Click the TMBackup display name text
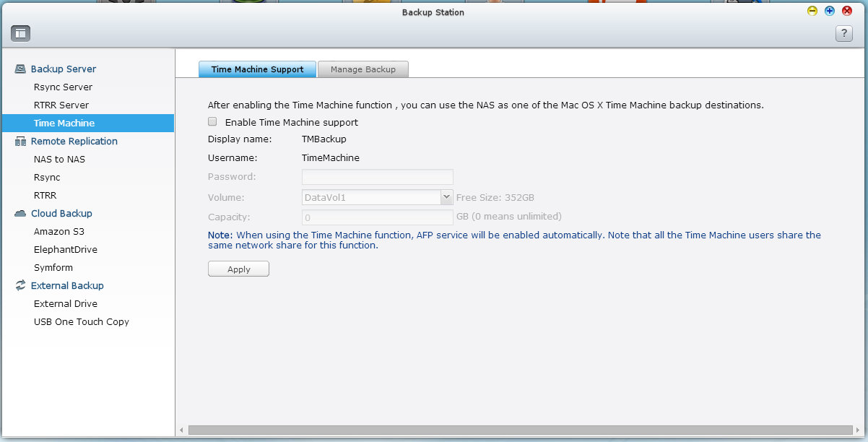Screen dimensions: 868x442 [x=324, y=139]
